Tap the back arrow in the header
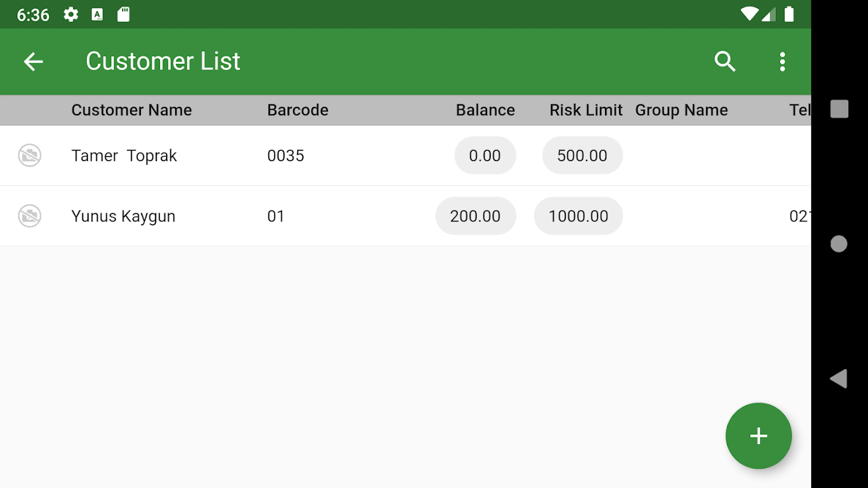Screen dimensions: 868x488 pos(34,62)
